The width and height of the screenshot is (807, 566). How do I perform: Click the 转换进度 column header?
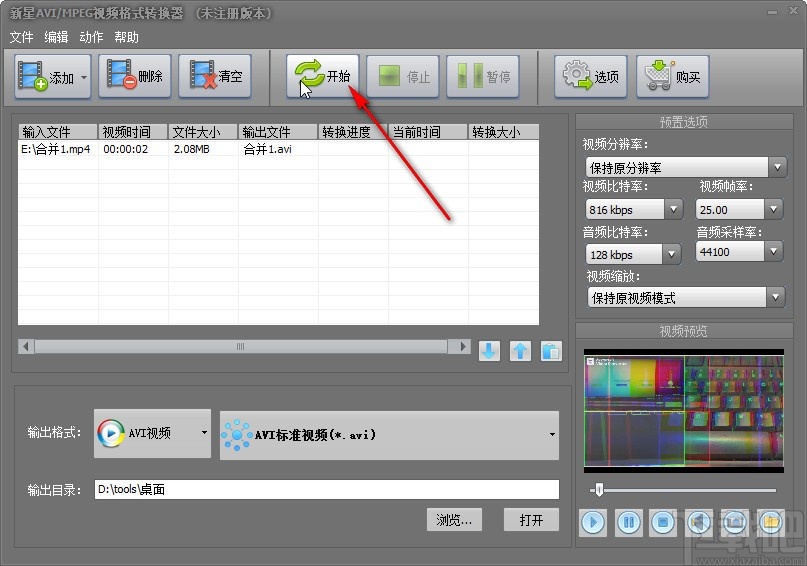353,132
